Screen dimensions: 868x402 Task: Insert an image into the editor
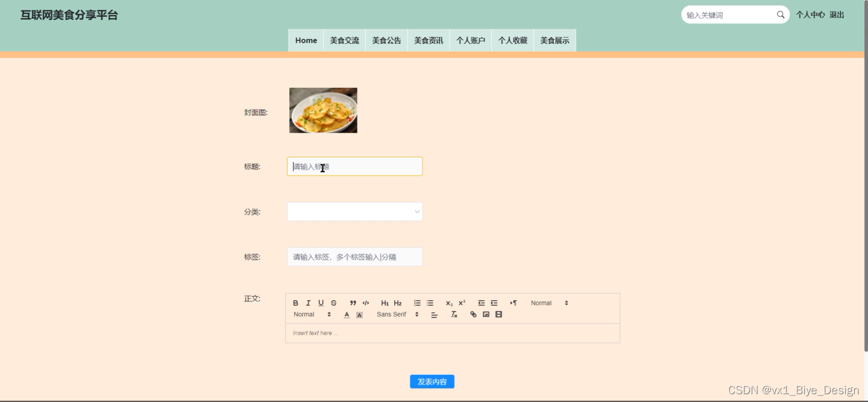[486, 315]
